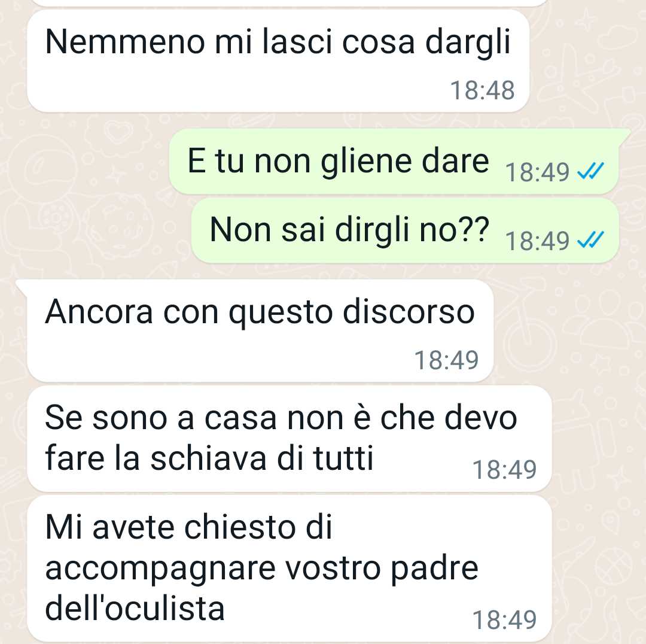Screen dimensions: 646x644
Task: Tap timestamp on the 'dell'oculista' message
Action: (x=504, y=619)
